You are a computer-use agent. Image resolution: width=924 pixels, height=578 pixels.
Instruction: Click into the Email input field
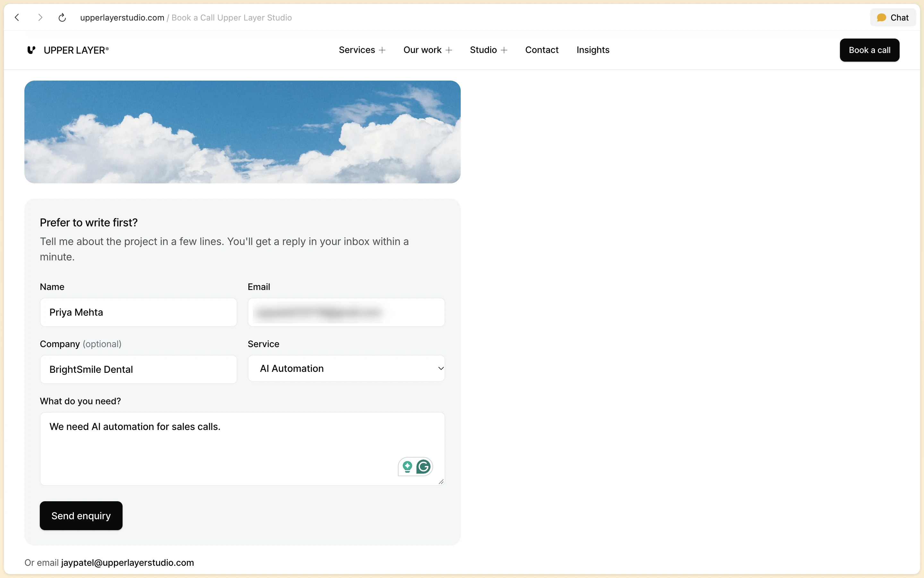tap(346, 312)
